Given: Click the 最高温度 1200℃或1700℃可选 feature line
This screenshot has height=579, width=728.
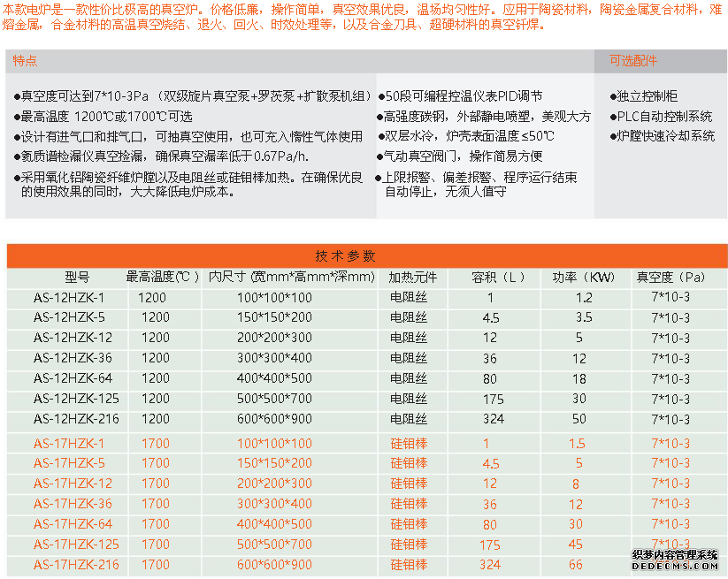Looking at the screenshot, I should 103,116.
